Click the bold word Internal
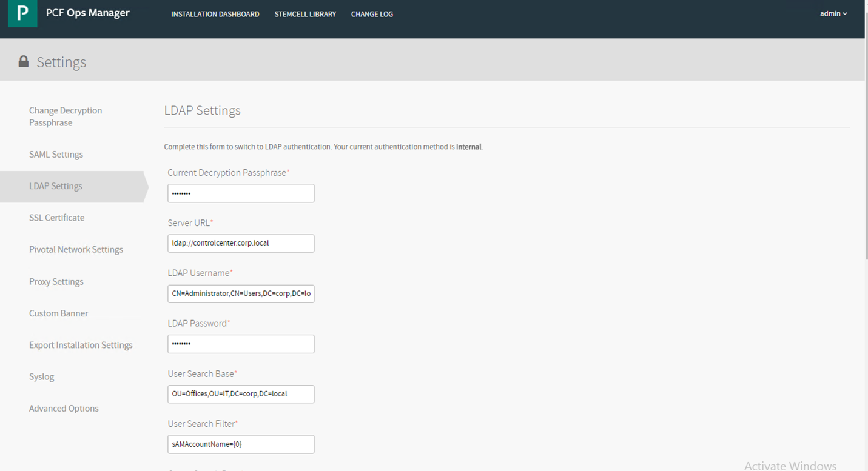The height and width of the screenshot is (471, 868). point(469,147)
